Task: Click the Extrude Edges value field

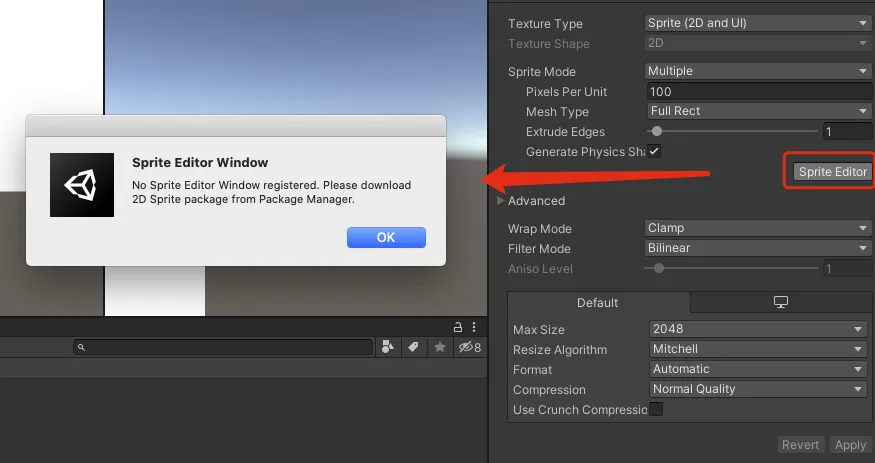Action: 847,132
